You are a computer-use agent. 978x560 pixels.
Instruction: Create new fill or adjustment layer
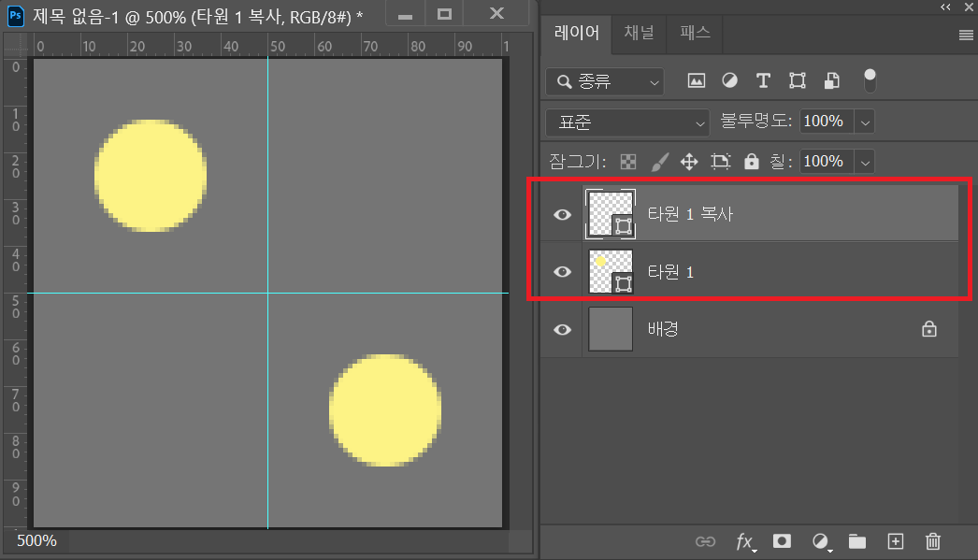point(821,542)
